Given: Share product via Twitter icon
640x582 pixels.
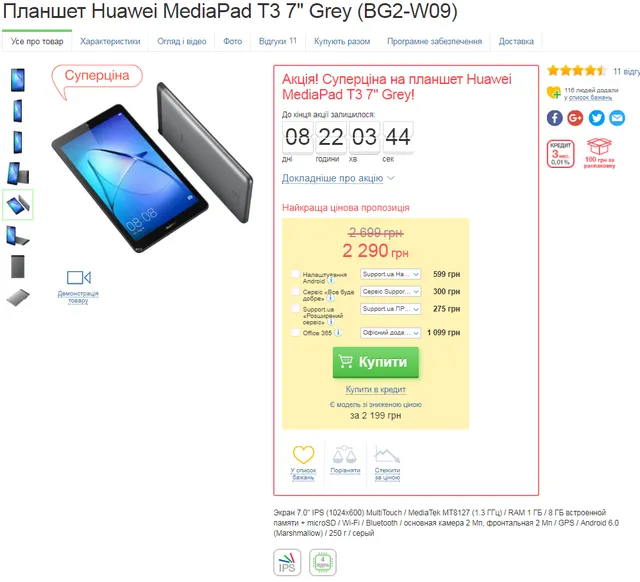Looking at the screenshot, I should click(596, 118).
